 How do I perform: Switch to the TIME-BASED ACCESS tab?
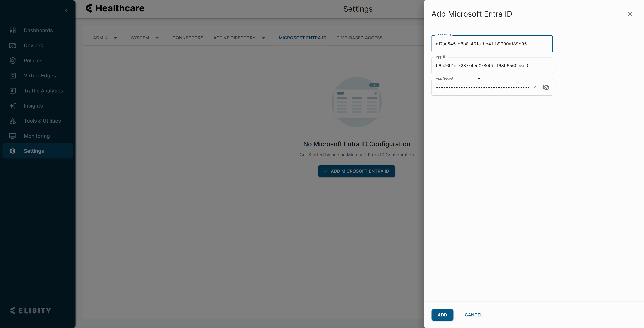359,38
